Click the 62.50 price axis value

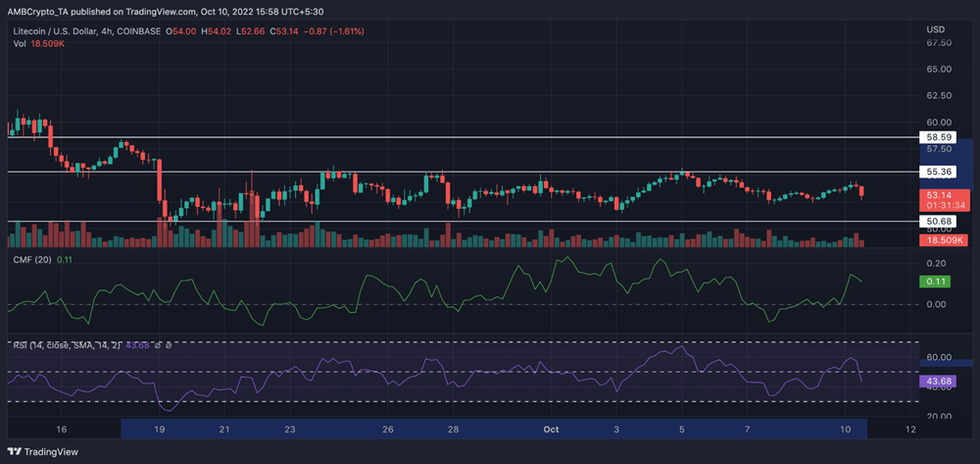coord(939,96)
